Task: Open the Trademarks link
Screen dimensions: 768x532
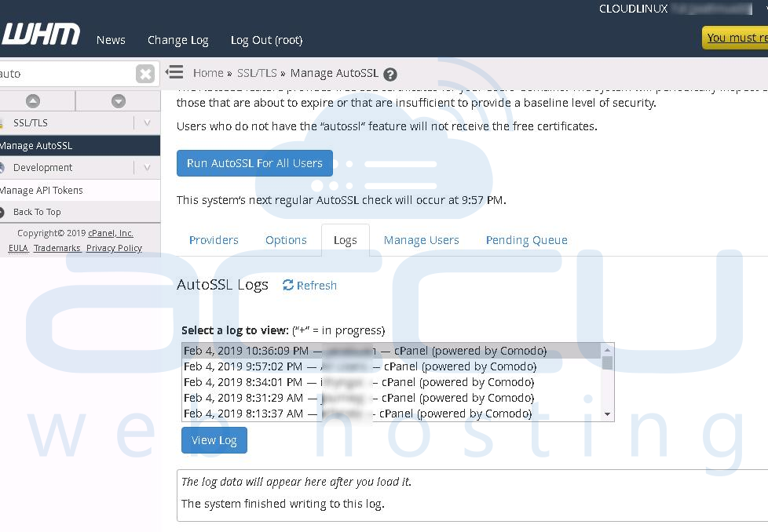Action: [x=57, y=248]
